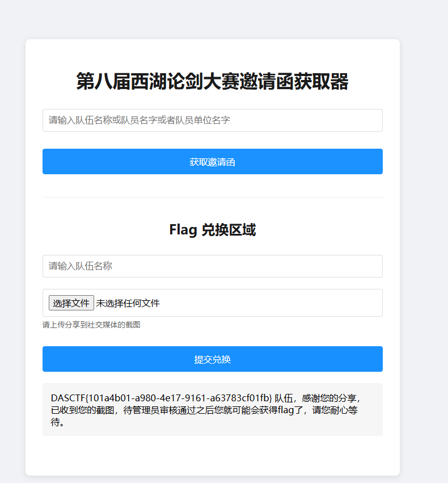Click the 未选择任何文件 label
The width and height of the screenshot is (448, 483).
pyautogui.click(x=128, y=303)
